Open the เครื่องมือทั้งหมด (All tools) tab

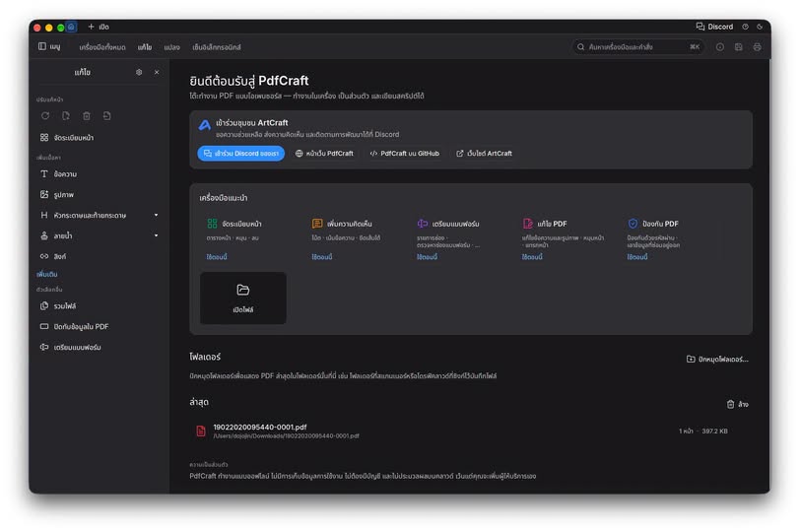coord(102,47)
